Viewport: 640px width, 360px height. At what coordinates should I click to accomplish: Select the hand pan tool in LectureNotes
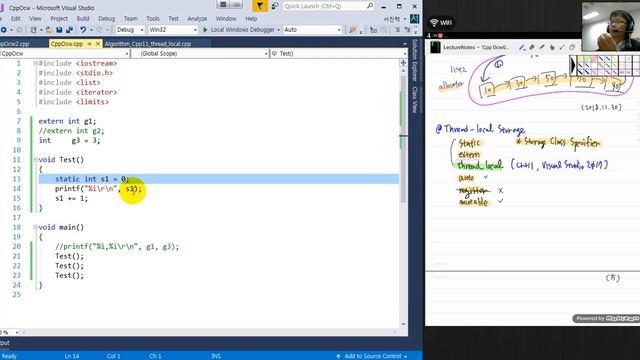point(552,47)
